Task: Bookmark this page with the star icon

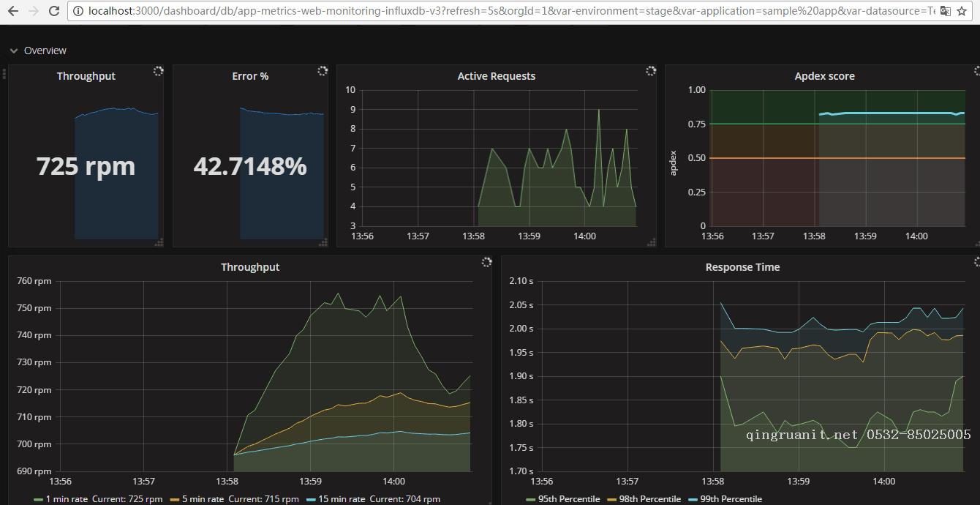Action: (962, 11)
